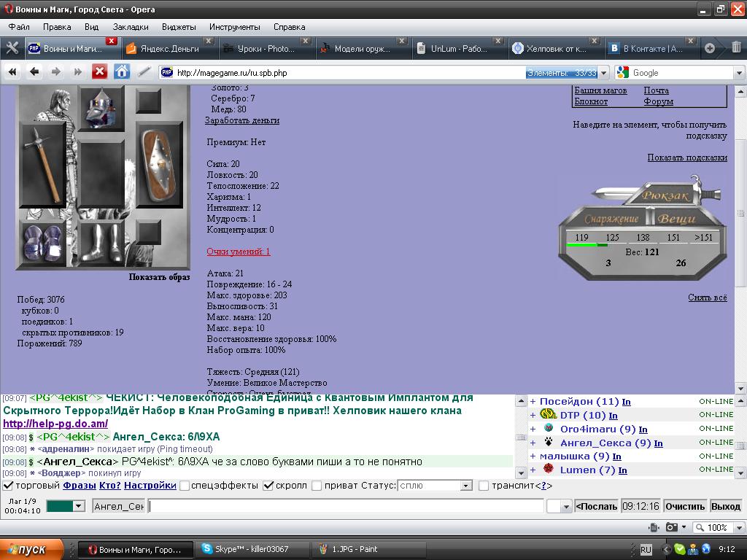747x560 pixels.
Task: Open the Виджеты menu
Action: tap(179, 27)
